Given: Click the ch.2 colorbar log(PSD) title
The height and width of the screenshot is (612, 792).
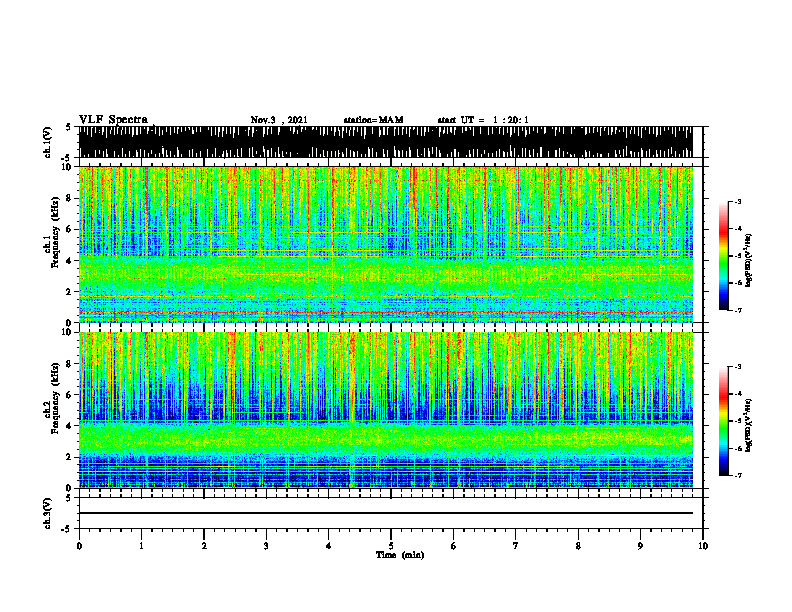Looking at the screenshot, I should coord(749,426).
